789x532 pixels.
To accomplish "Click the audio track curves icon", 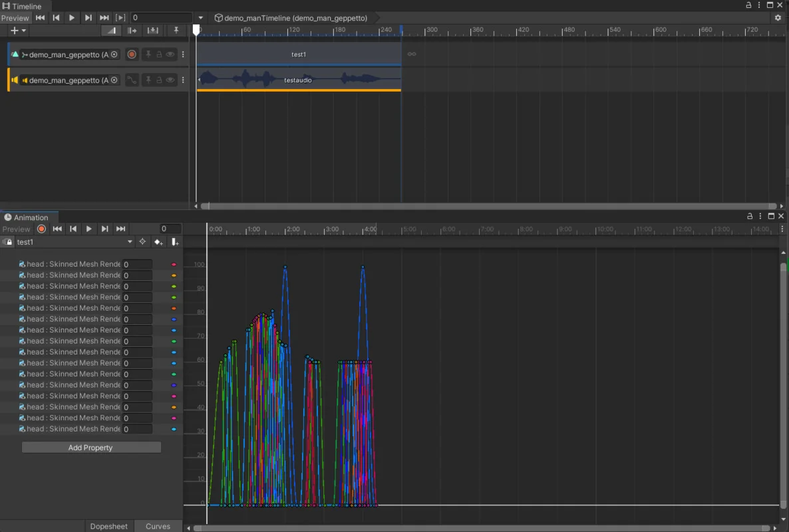I will [x=132, y=80].
